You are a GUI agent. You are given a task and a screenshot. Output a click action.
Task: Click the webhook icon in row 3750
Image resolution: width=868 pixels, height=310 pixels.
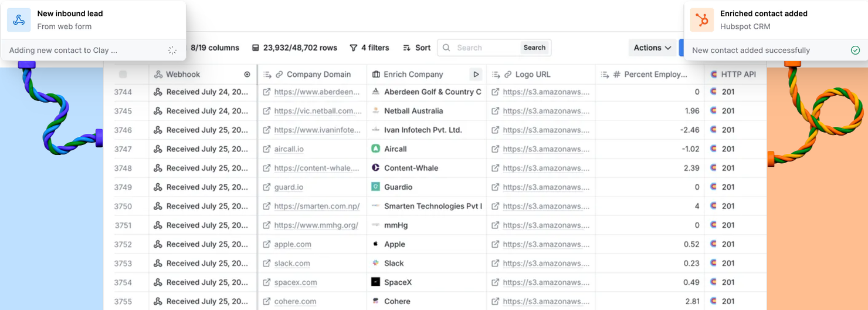(158, 206)
